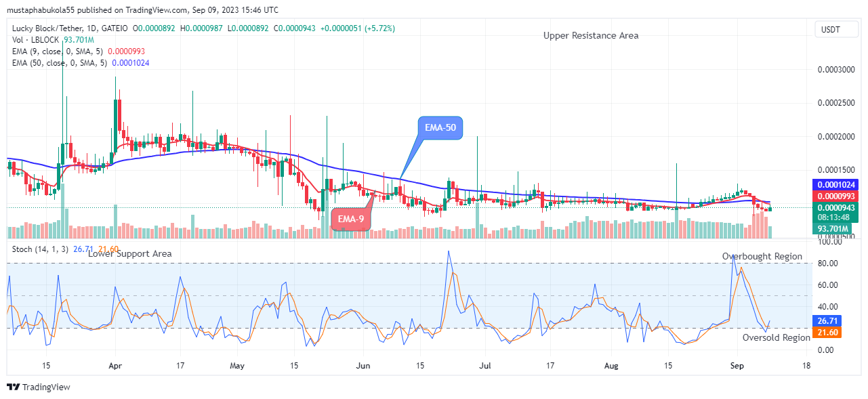Click the 0.0001024 EMA-50 price tag
This screenshot has height=399, width=868.
pyautogui.click(x=835, y=184)
